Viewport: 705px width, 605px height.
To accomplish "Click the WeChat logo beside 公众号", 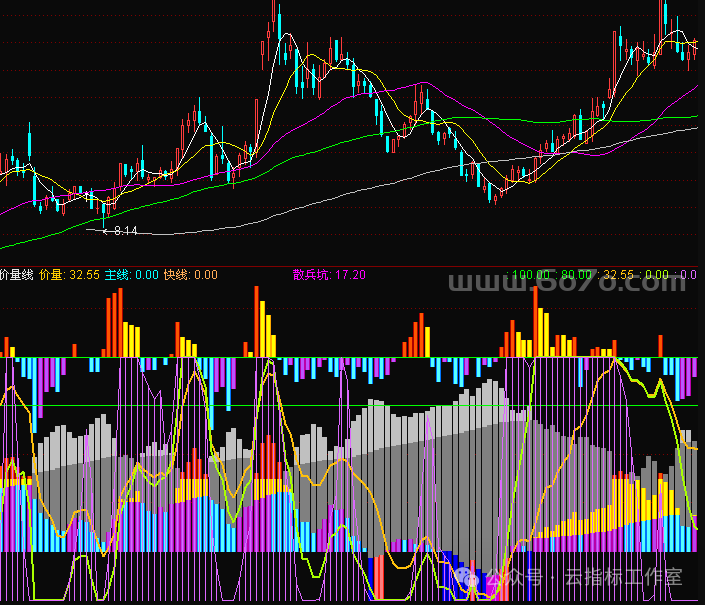I will click(467, 576).
